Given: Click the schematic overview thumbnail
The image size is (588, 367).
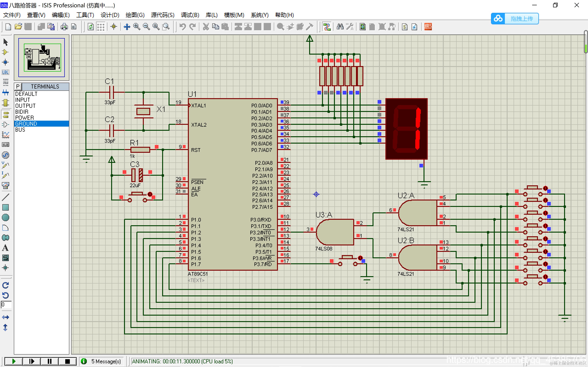Looking at the screenshot, I should pos(42,58).
